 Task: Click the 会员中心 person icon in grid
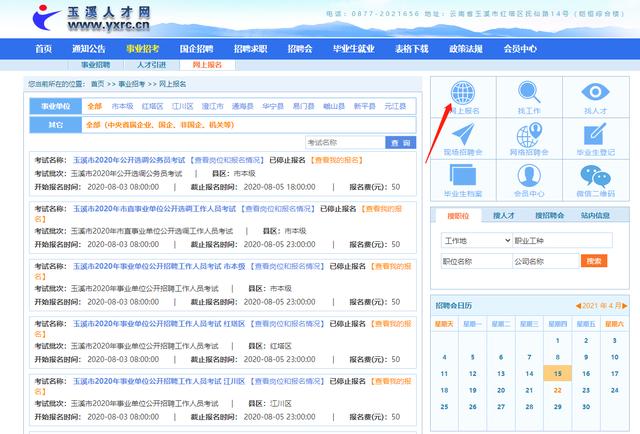[529, 176]
